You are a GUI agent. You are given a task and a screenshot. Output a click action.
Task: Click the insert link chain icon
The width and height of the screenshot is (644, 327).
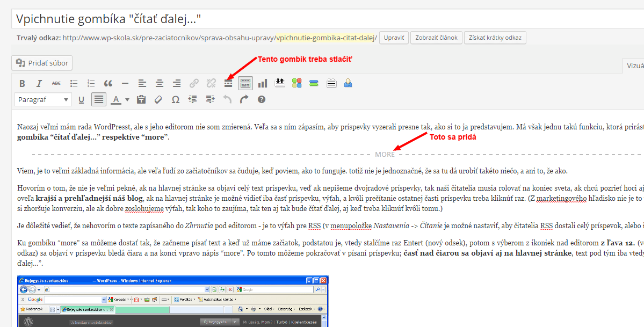(194, 84)
